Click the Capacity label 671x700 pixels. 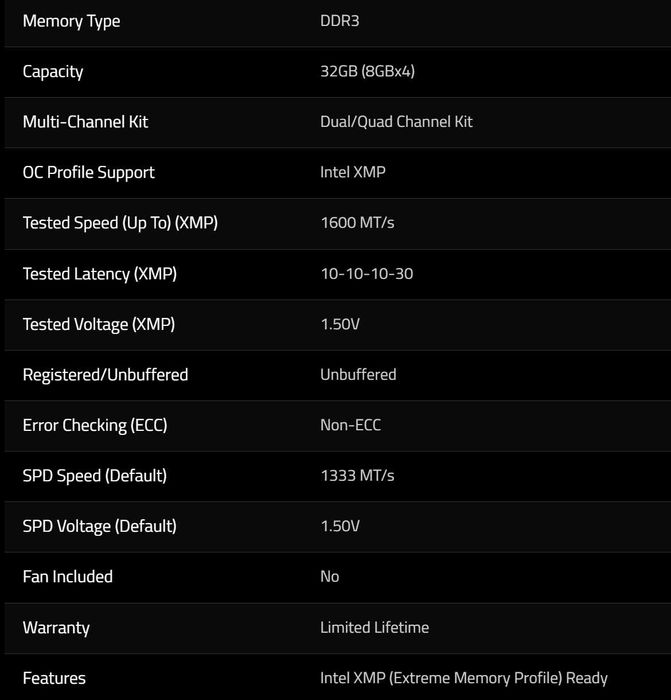click(53, 71)
